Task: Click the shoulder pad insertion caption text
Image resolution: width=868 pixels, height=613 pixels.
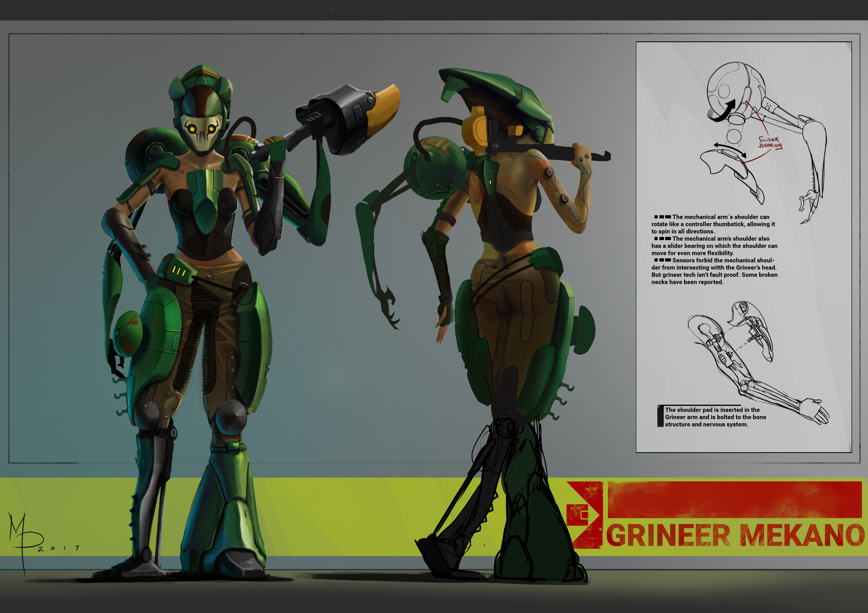Action: click(x=715, y=417)
